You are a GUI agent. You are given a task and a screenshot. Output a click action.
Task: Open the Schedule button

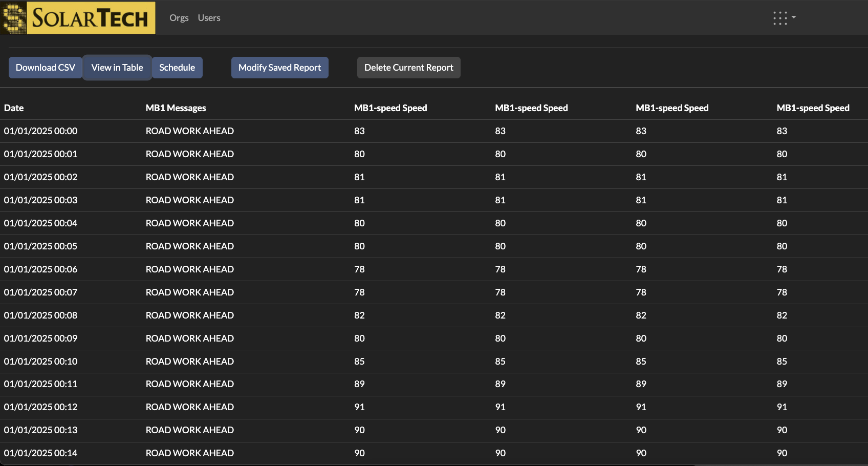(x=177, y=68)
